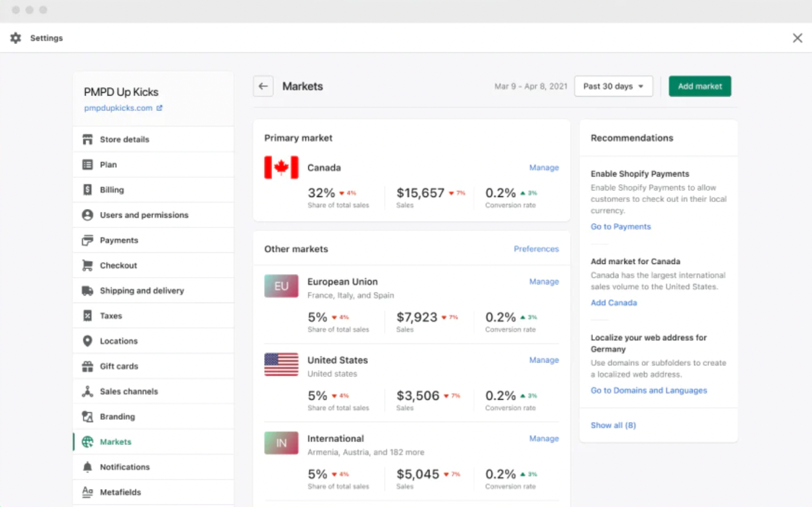
Task: Click the Payments card icon
Action: pyautogui.click(x=87, y=240)
